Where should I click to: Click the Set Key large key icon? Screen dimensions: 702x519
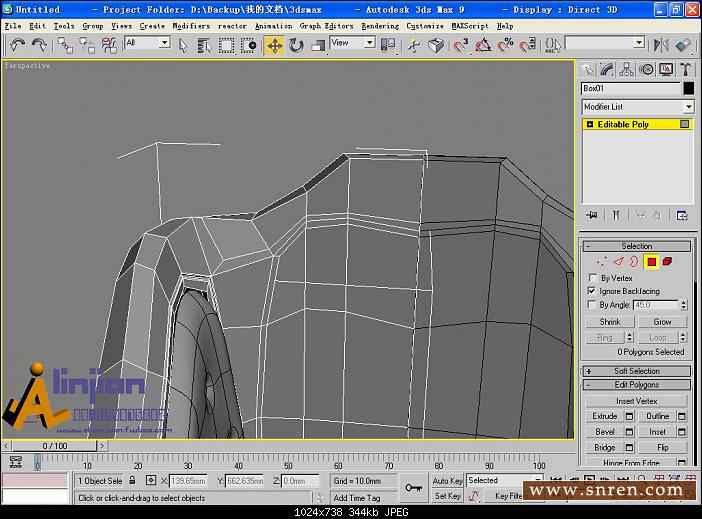(413, 488)
